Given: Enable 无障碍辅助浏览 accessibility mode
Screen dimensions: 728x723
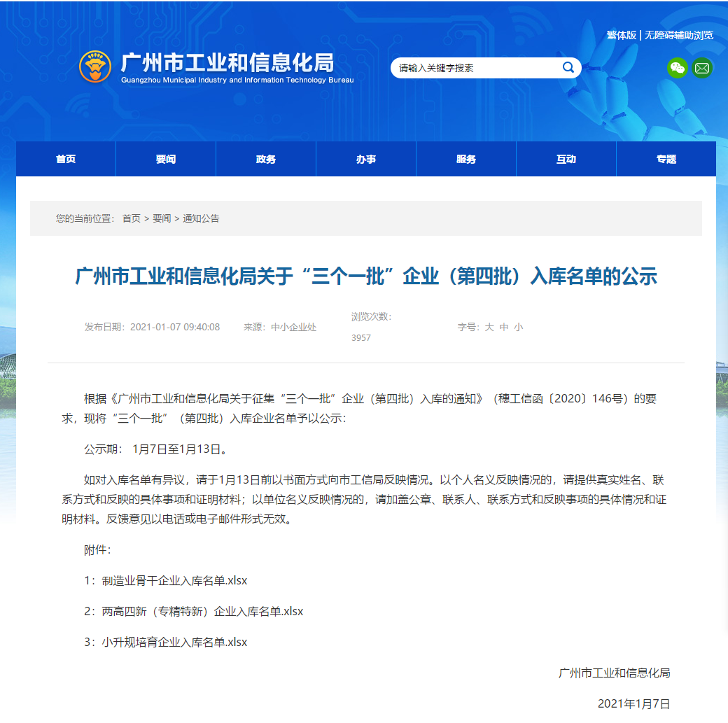Looking at the screenshot, I should coord(679,35).
